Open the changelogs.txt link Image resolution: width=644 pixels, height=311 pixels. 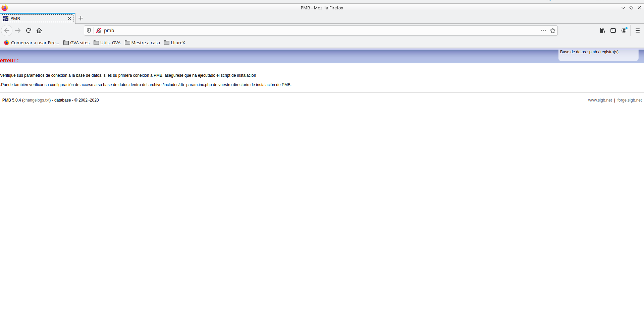point(37,100)
